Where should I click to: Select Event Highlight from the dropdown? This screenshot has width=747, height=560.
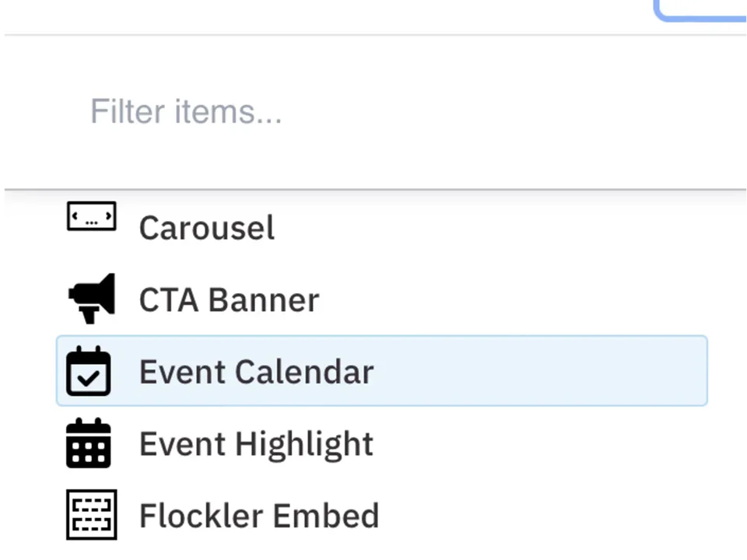point(256,443)
